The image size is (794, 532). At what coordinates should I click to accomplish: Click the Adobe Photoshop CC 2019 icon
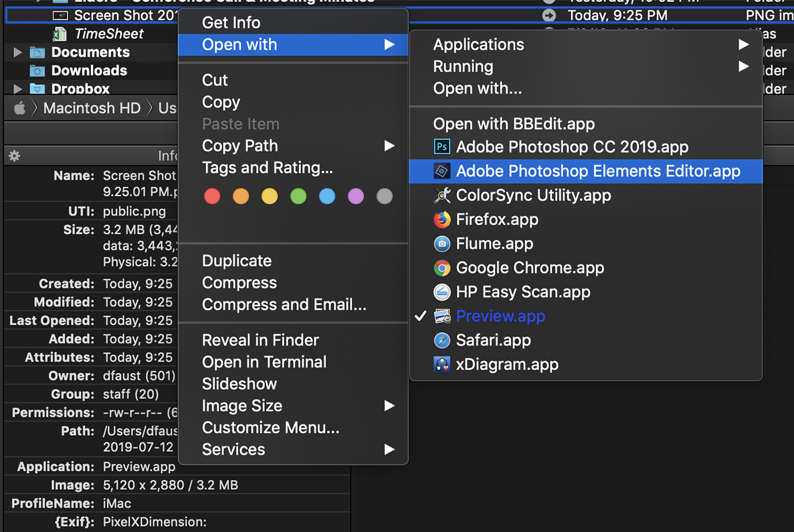point(441,147)
